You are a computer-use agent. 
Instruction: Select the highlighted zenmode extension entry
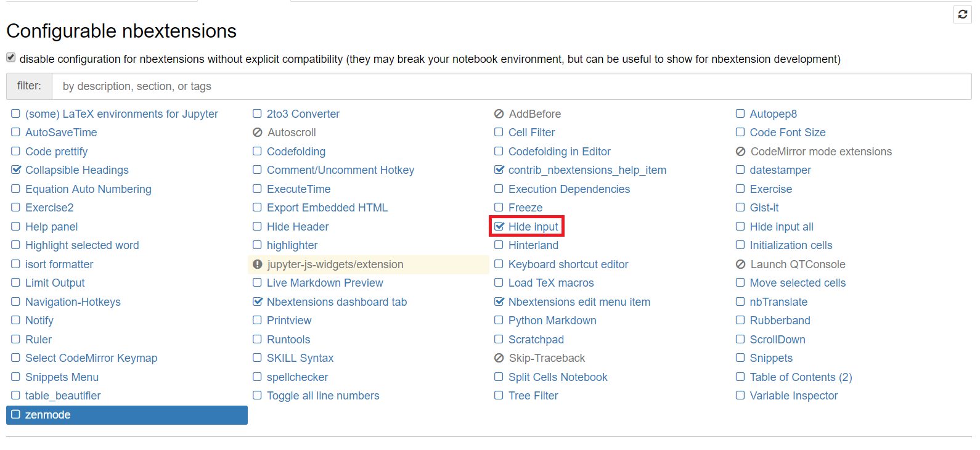[126, 415]
